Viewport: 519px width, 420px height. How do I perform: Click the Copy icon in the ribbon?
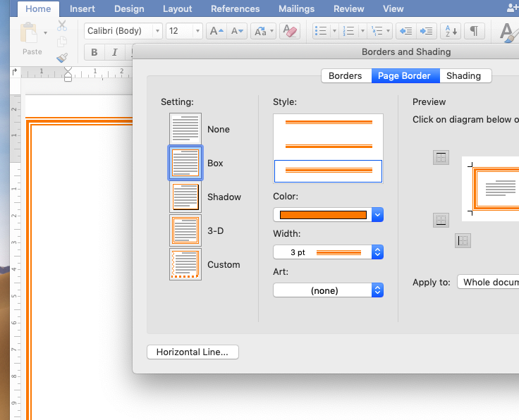tap(62, 42)
